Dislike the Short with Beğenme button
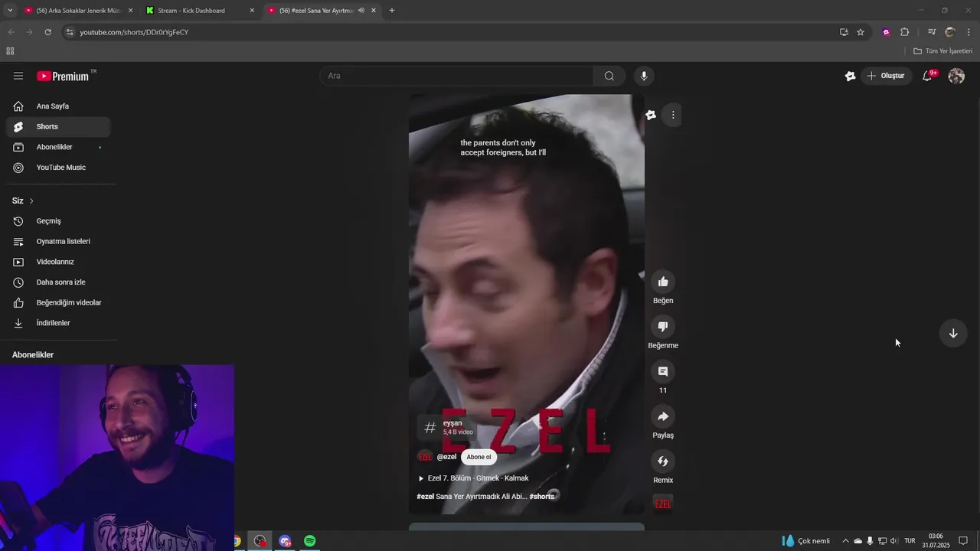Screen dimensions: 980x551 [663, 326]
